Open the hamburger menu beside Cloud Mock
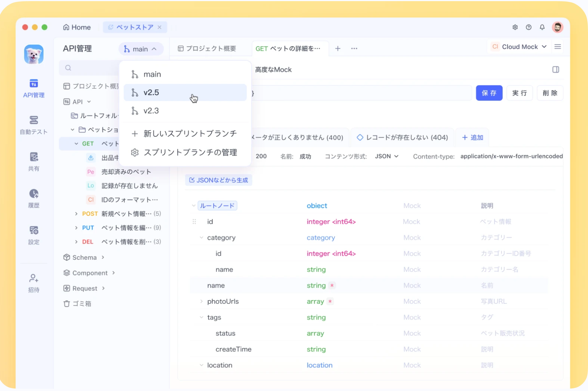 pos(558,47)
